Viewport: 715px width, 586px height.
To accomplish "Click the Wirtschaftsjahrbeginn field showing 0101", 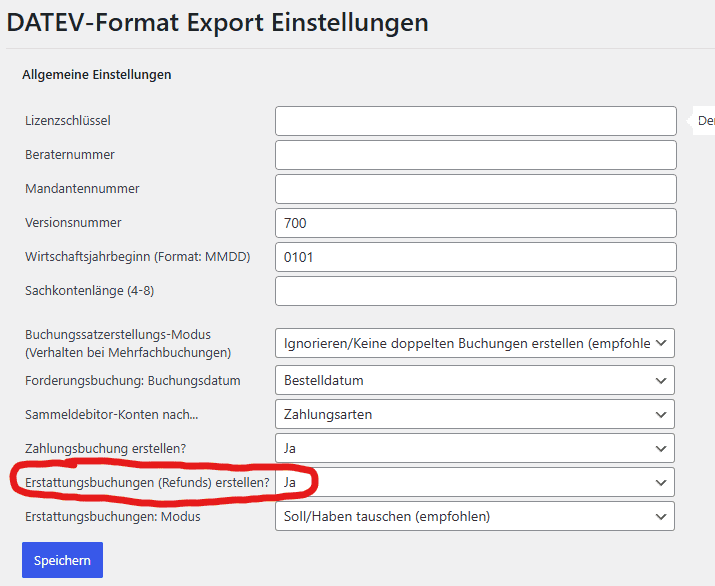I will pyautogui.click(x=476, y=257).
